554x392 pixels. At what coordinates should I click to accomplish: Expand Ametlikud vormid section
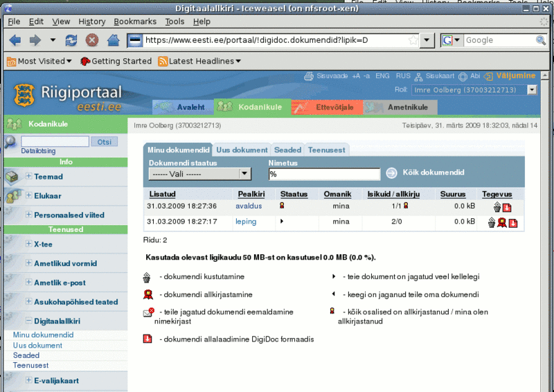tap(28, 262)
